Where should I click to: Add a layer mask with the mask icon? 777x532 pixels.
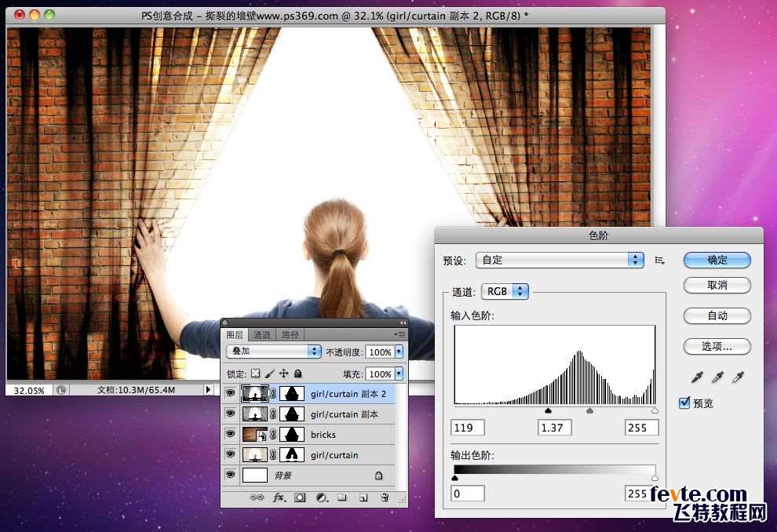click(300, 497)
